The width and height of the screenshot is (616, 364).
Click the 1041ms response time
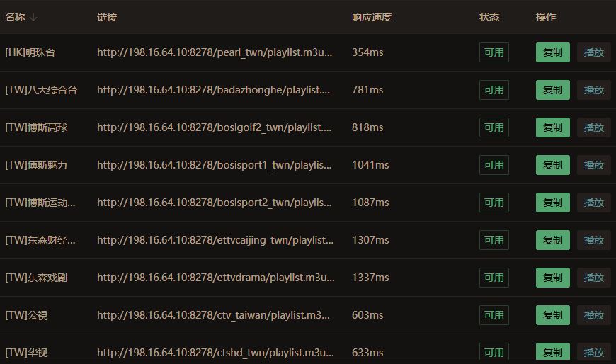tap(370, 165)
